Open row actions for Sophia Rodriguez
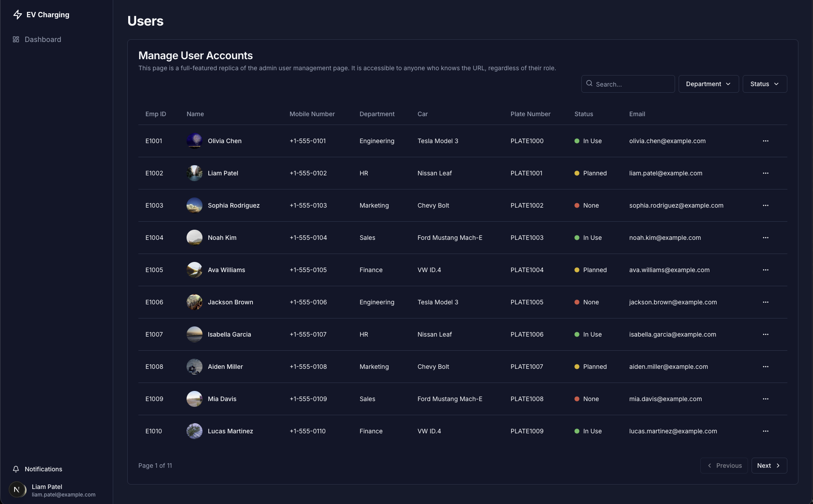Viewport: 813px width, 504px height. click(765, 205)
